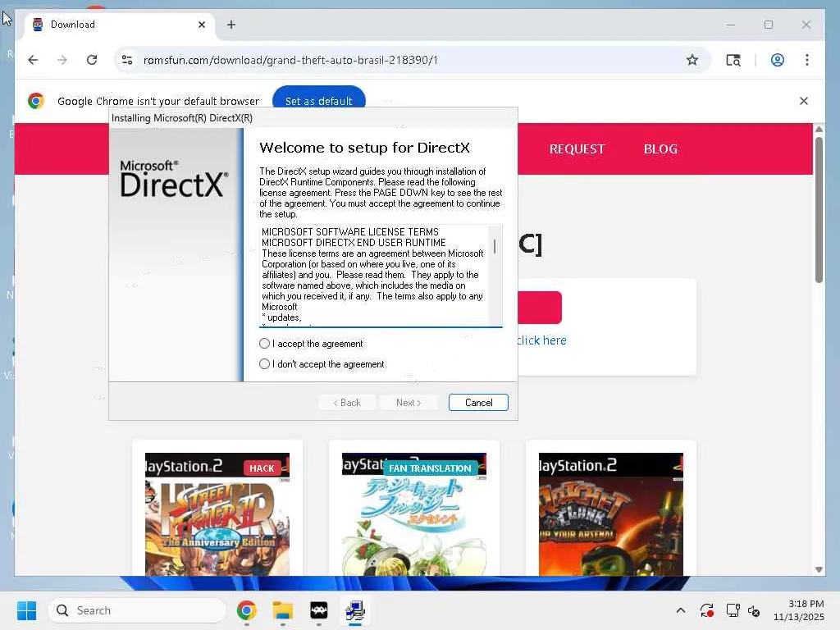The image size is (840, 630).
Task: Open a new browser tab
Action: pos(231,25)
